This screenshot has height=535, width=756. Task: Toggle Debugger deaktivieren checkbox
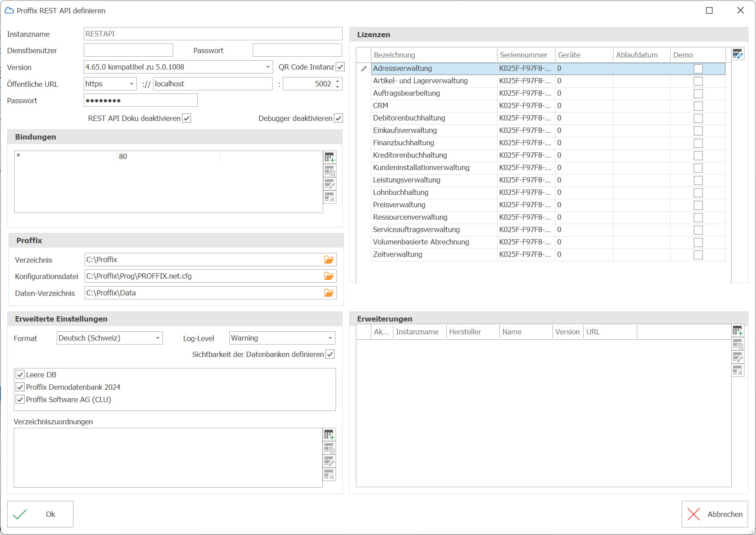coord(339,118)
